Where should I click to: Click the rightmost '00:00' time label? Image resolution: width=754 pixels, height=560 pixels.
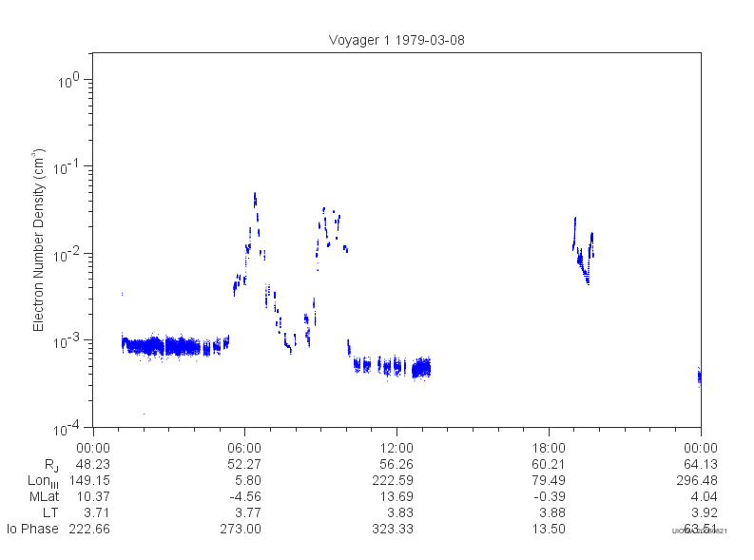[x=701, y=448]
